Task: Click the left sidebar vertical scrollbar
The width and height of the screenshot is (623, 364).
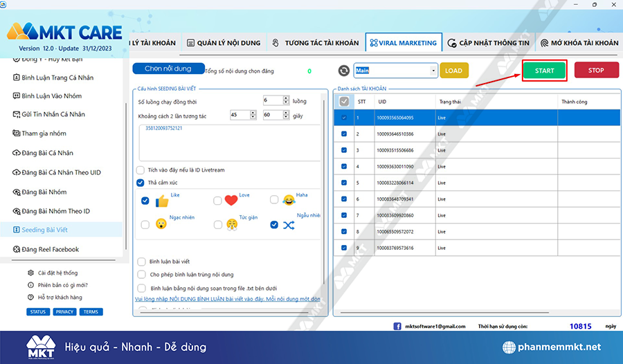Action: point(125,176)
